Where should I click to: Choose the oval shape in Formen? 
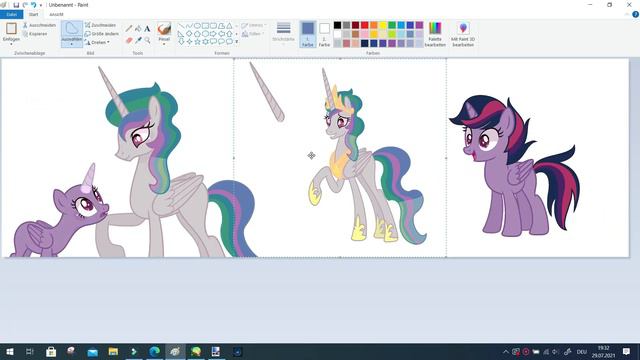point(197,26)
